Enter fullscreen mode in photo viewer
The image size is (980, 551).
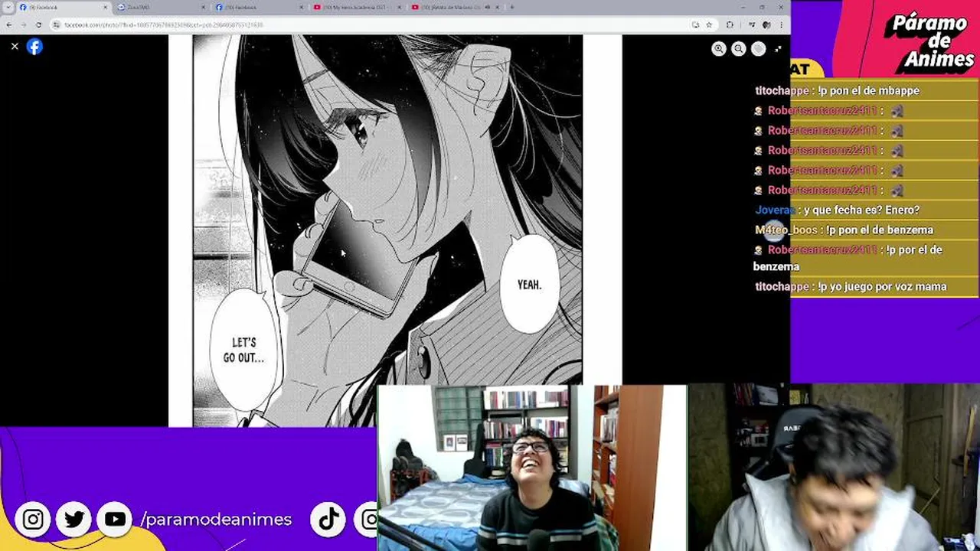tap(778, 49)
